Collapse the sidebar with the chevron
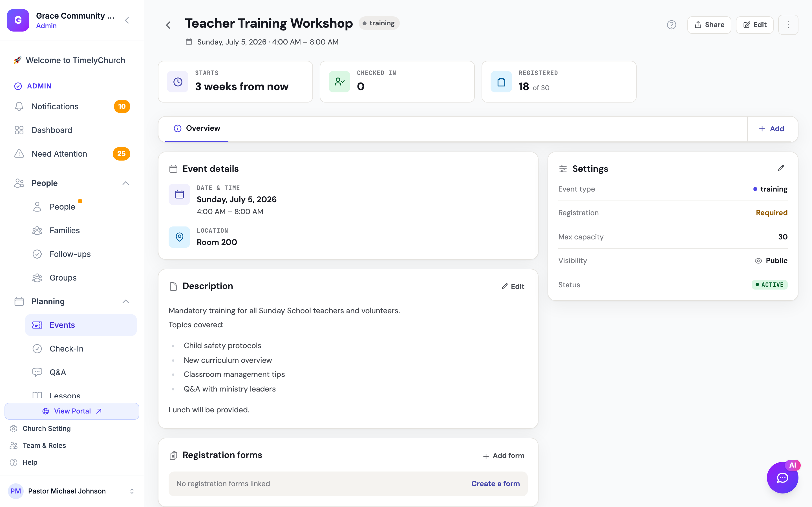The width and height of the screenshot is (812, 507). (127, 21)
